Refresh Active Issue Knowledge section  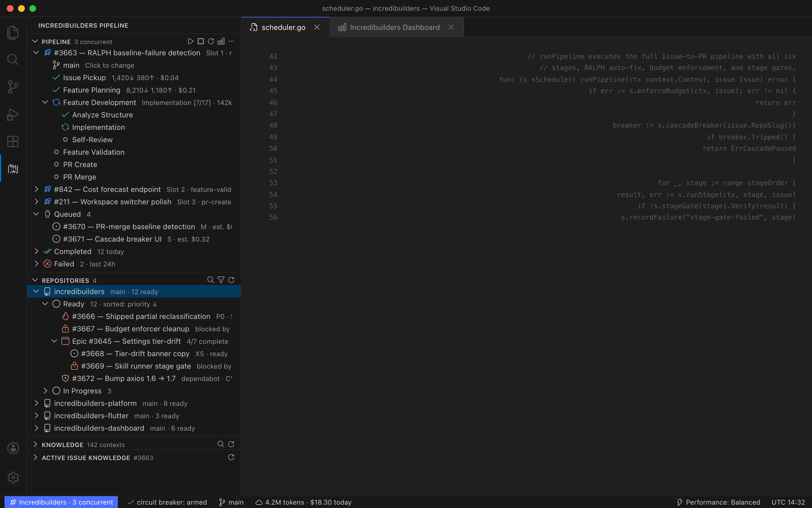(231, 457)
